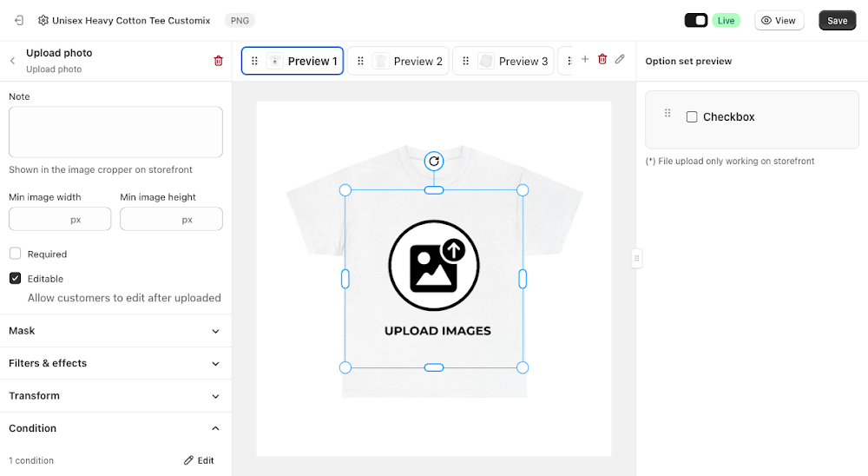Click the Unisex Heavy Cotton Tee Customix title

[131, 21]
